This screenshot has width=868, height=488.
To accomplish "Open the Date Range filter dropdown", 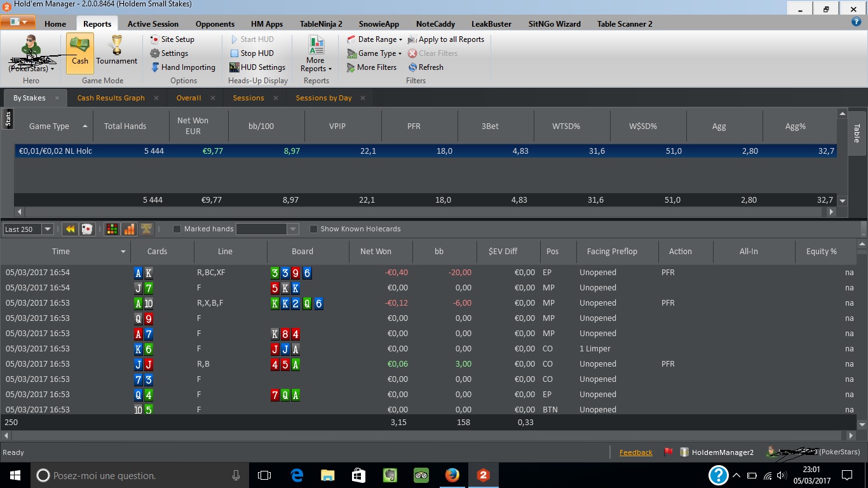I will pyautogui.click(x=375, y=39).
